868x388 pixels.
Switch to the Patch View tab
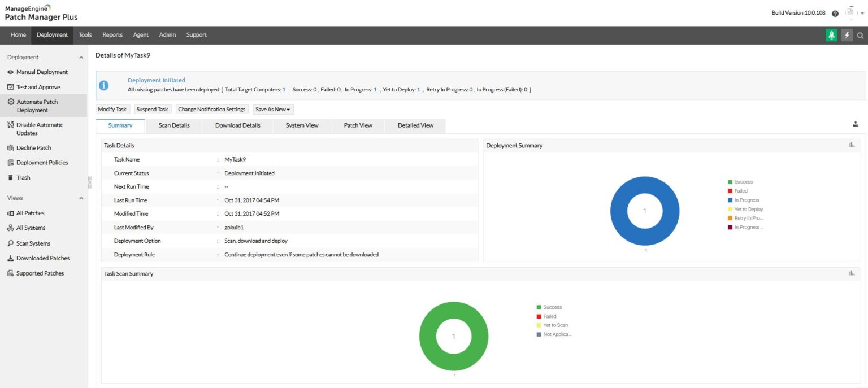click(x=357, y=125)
